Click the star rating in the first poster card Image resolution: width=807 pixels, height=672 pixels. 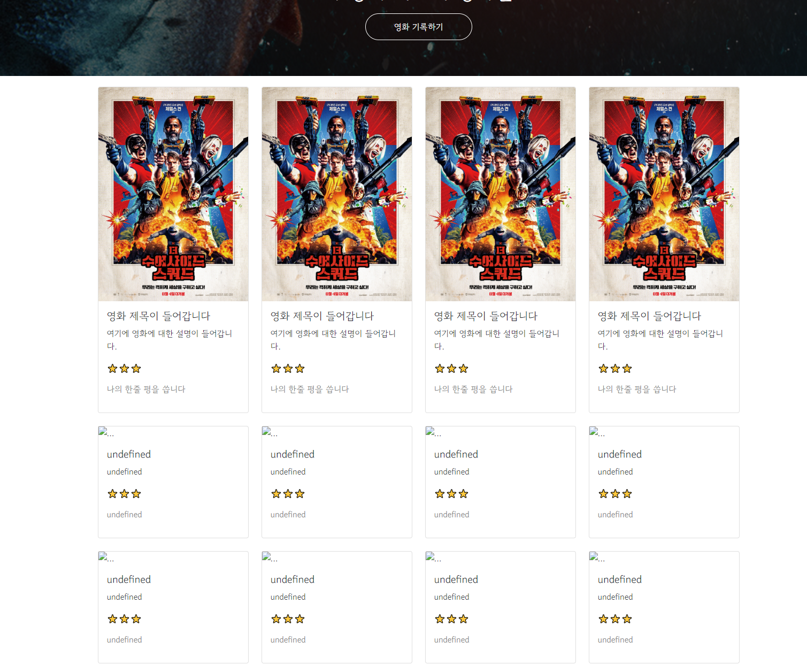[x=124, y=369]
